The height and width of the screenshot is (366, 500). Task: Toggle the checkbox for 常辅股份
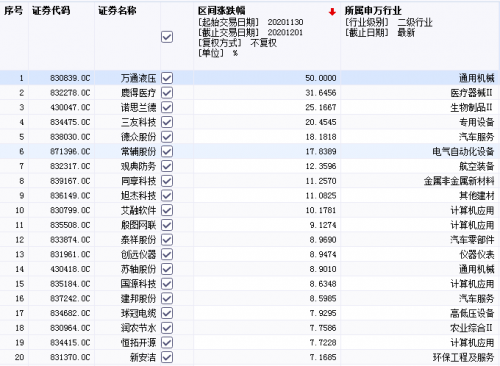point(167,151)
